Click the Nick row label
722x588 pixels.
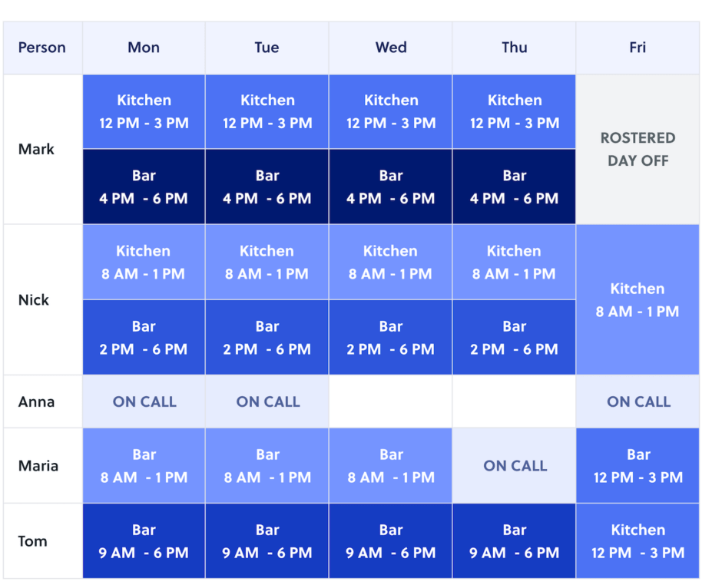[x=34, y=300]
